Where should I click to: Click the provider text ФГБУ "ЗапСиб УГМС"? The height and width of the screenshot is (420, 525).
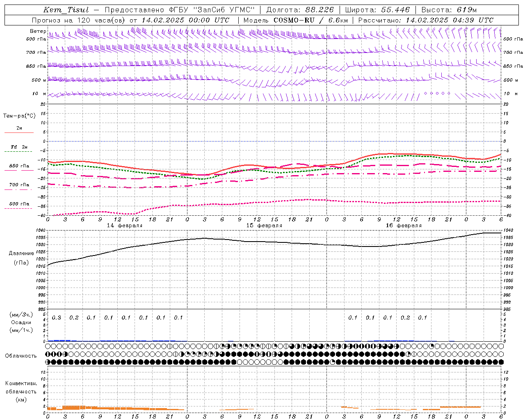(x=212, y=10)
